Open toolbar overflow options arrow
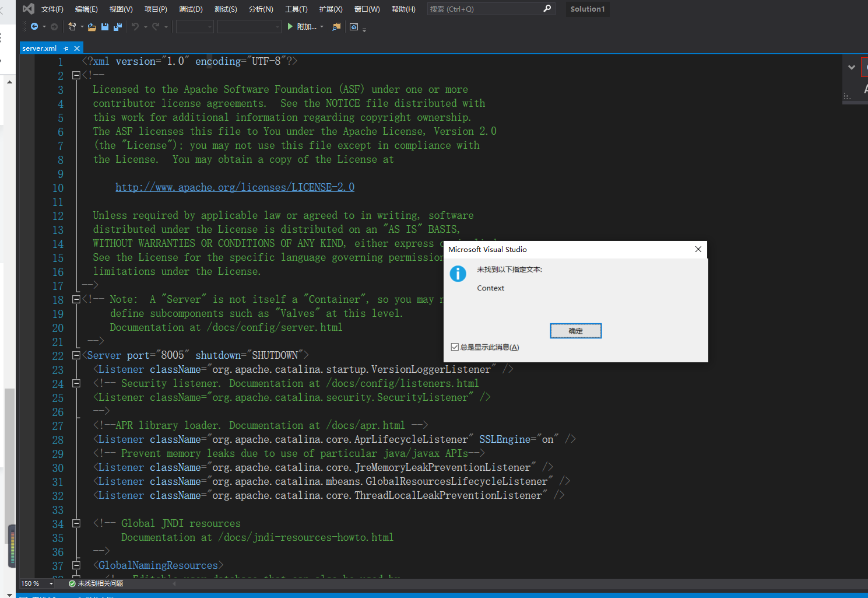 click(x=364, y=29)
